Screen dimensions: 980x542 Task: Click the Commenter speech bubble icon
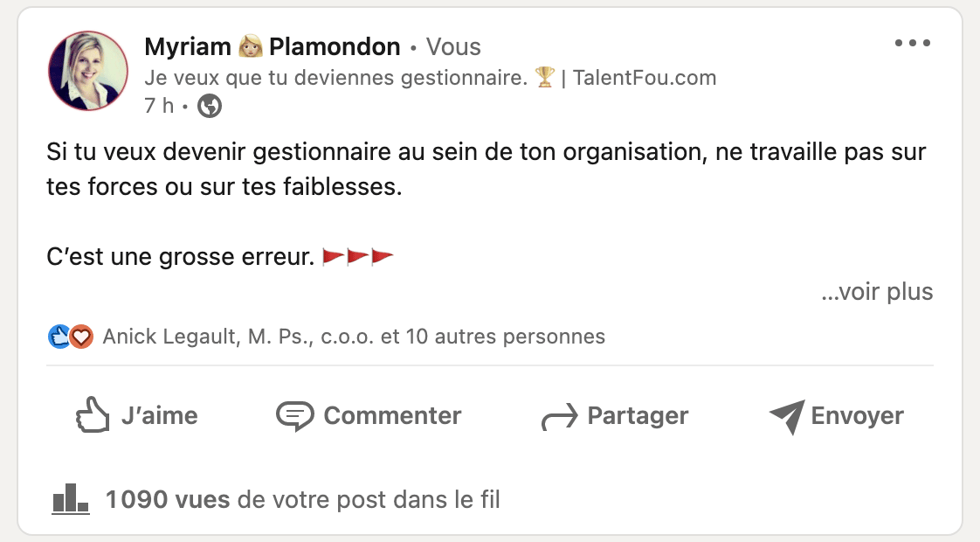[x=295, y=416]
